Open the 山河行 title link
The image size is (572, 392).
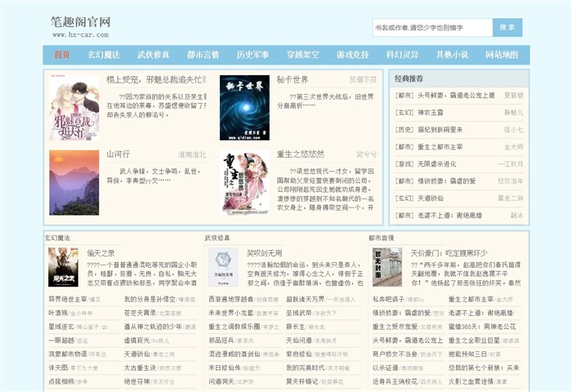coord(118,154)
